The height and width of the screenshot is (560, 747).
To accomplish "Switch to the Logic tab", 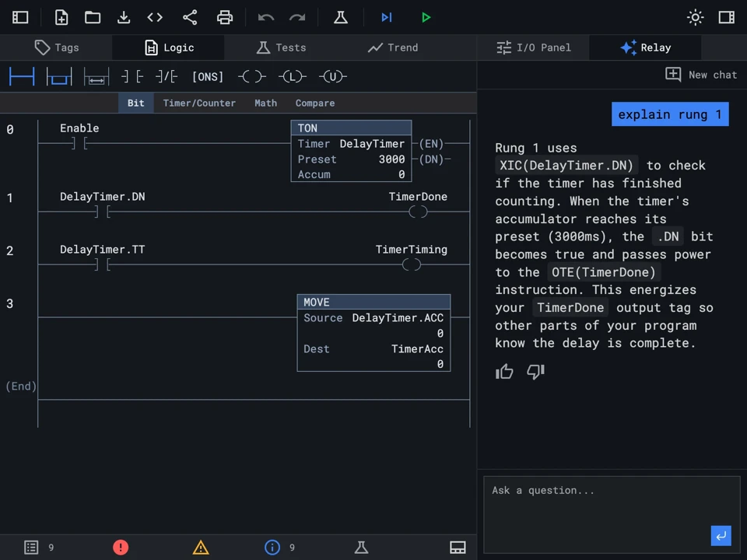I will [x=169, y=47].
